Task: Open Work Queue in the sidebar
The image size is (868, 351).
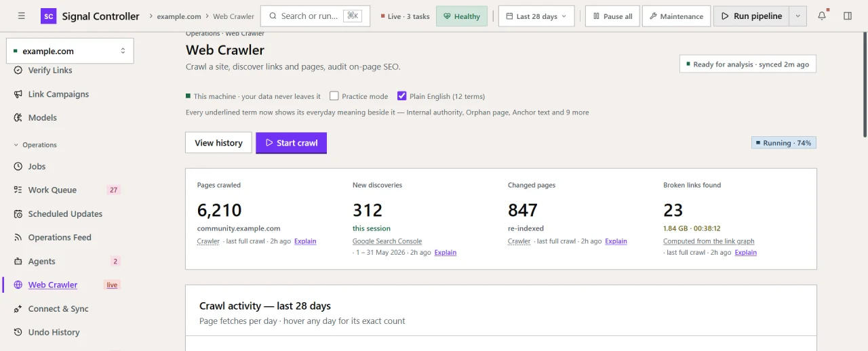Action: (52, 190)
